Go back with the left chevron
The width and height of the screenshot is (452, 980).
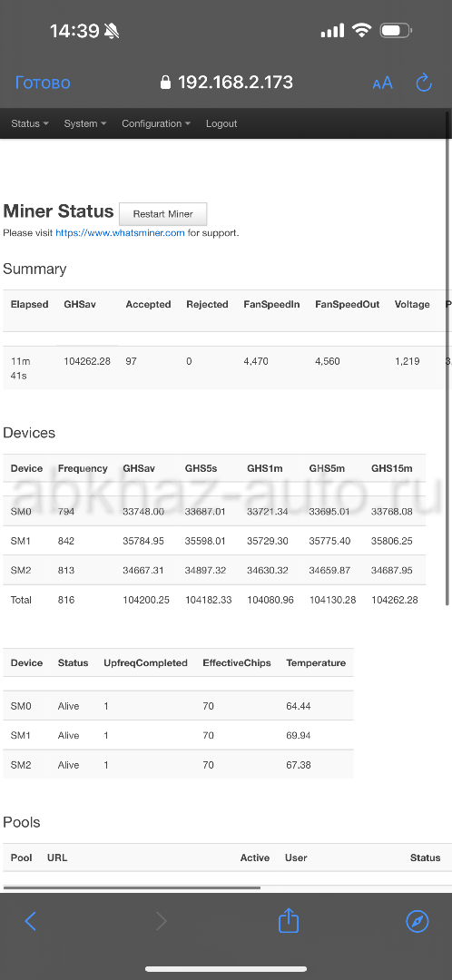(30, 921)
